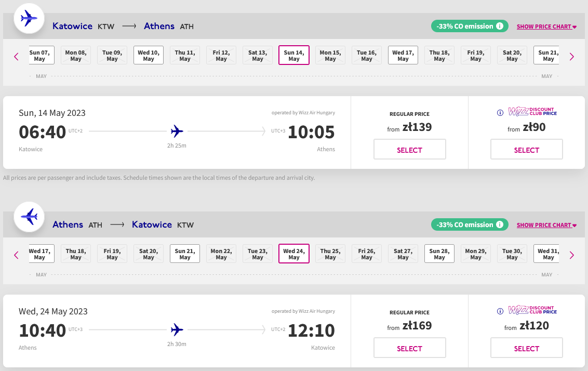Show later return dates with right arrow

[x=571, y=256]
